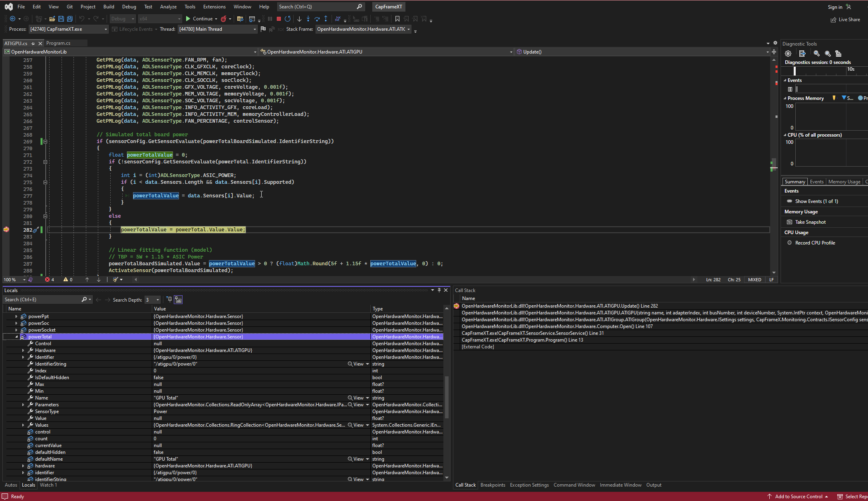This screenshot has width=868, height=501.
Task: Click the Diagnostic Tools timeline marker
Action: [x=795, y=71]
